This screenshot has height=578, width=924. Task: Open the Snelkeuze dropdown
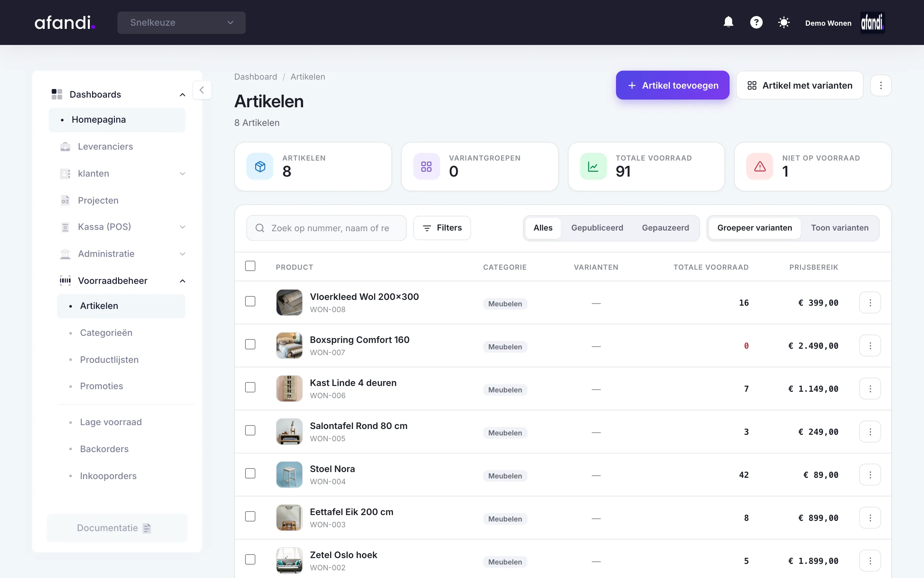point(181,22)
